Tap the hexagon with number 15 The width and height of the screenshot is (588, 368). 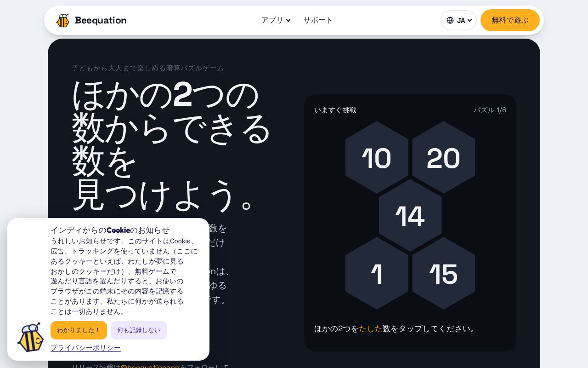click(443, 273)
